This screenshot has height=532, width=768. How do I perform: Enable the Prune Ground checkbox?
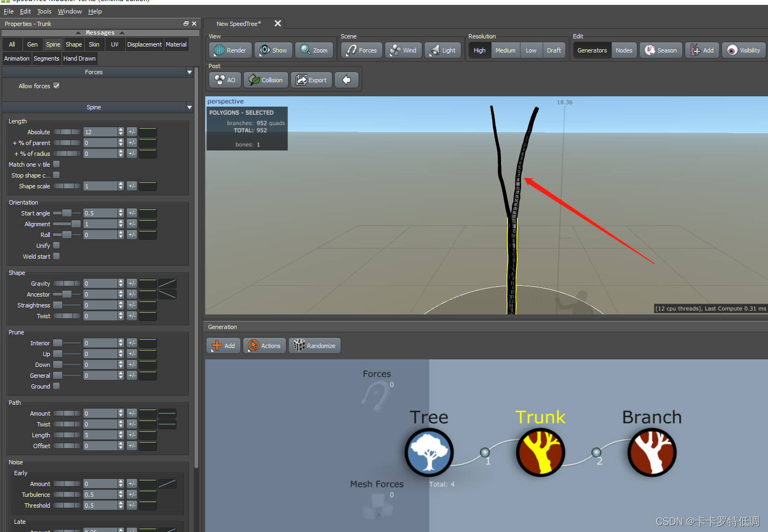coord(56,386)
